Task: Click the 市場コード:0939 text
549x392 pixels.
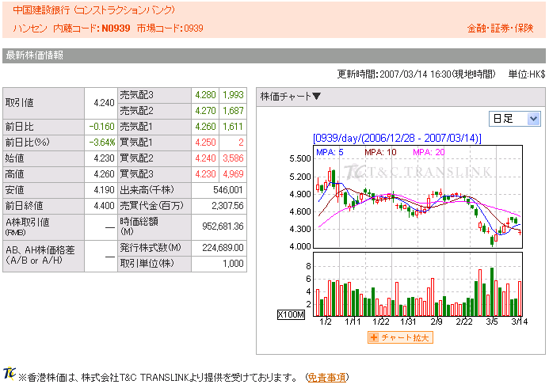Action: [x=170, y=29]
